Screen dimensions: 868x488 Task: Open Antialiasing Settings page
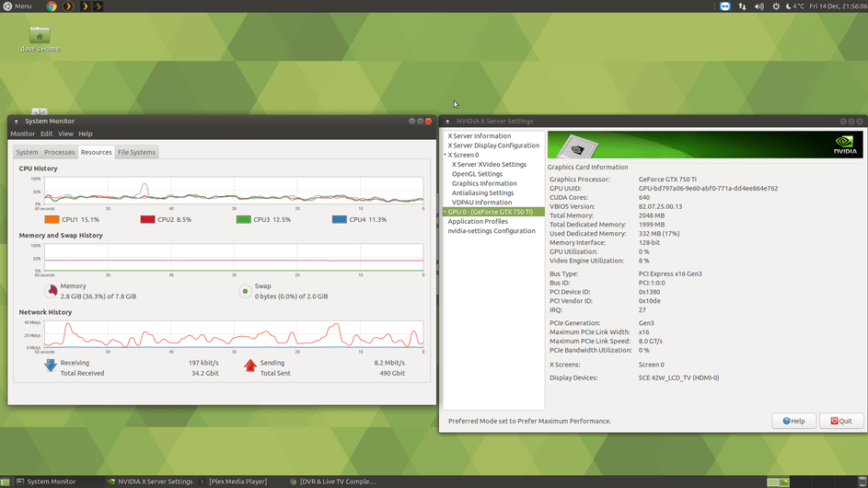[x=482, y=192]
